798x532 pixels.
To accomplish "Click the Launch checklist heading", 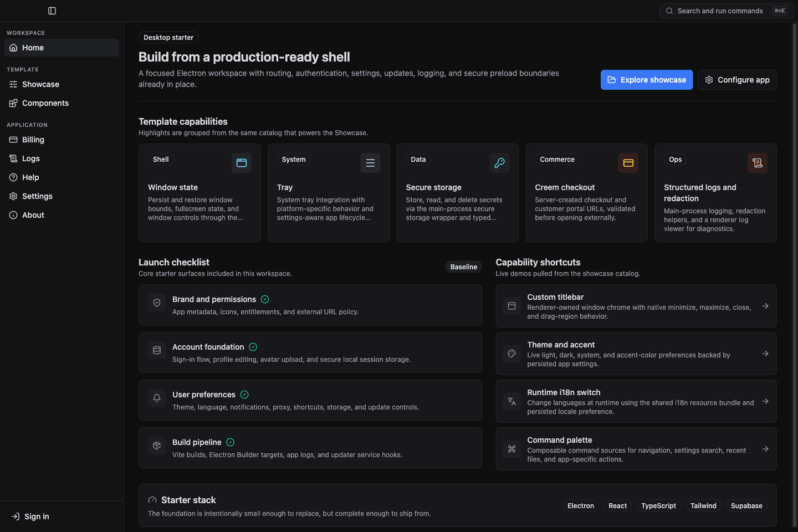I will (x=174, y=262).
